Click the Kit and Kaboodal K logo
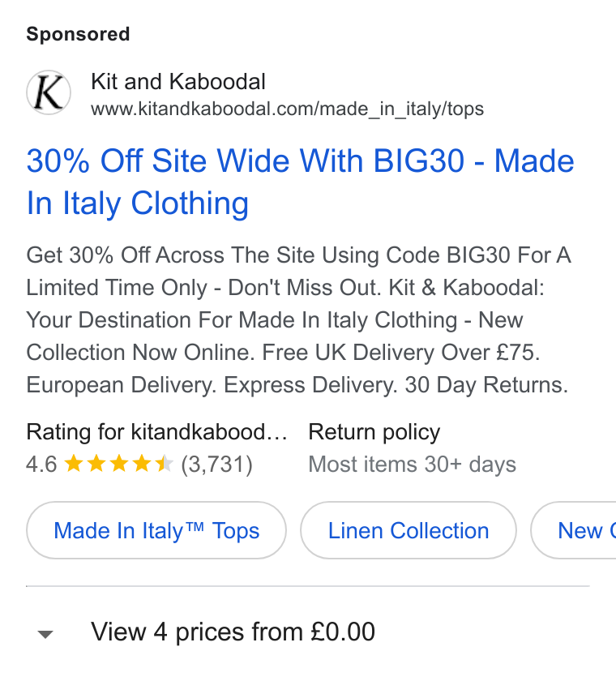This screenshot has height=681, width=616. pos(49,92)
